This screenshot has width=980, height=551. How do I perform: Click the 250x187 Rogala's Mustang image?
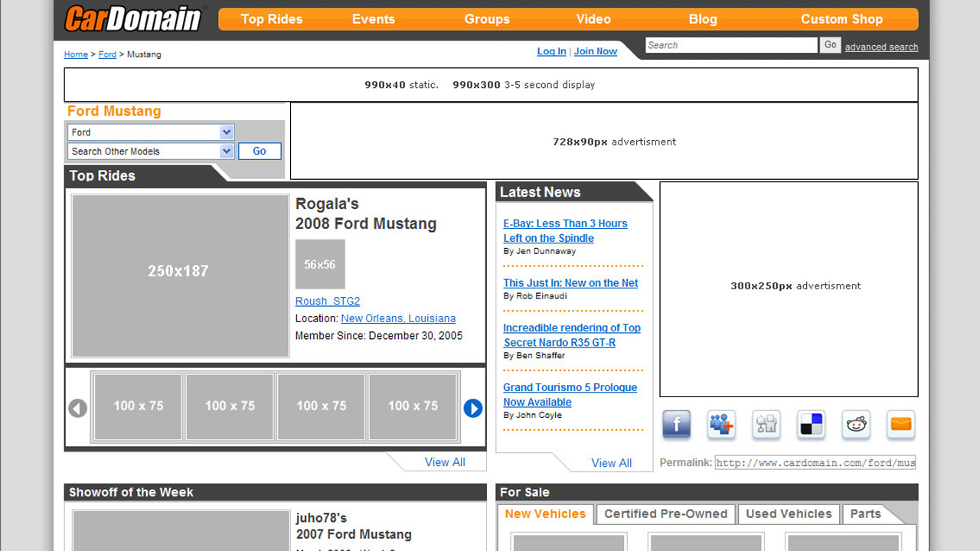180,275
